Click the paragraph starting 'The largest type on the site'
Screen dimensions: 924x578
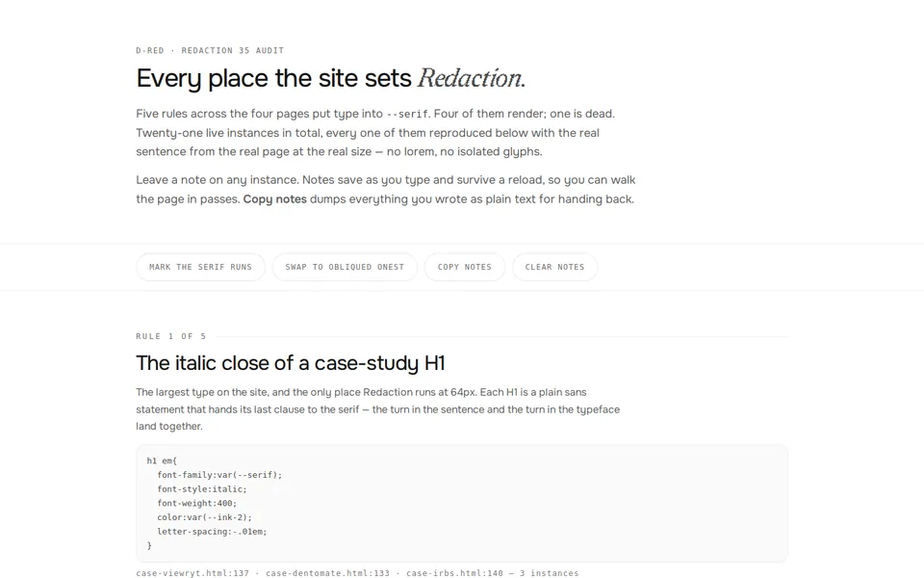click(x=377, y=409)
